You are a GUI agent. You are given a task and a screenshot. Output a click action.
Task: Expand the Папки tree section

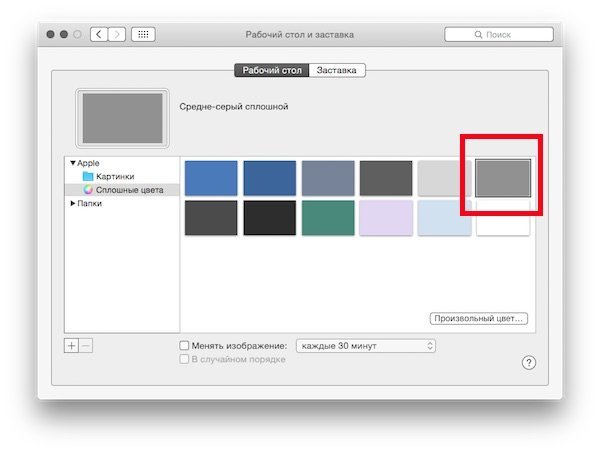(x=73, y=203)
